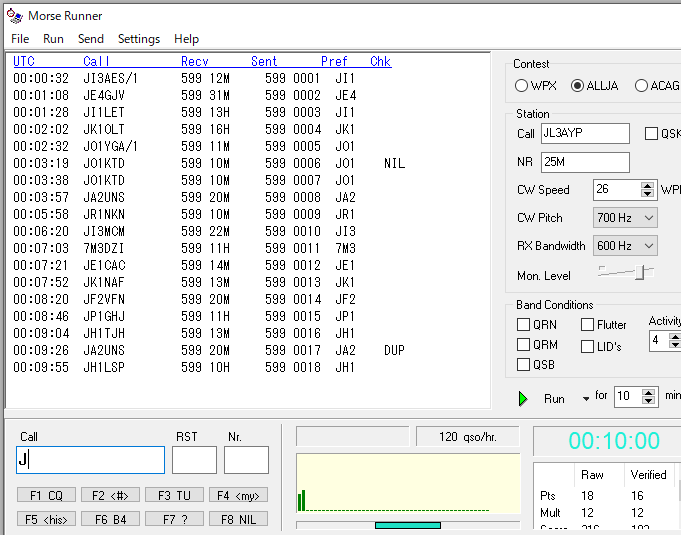Click the Call column header in log
This screenshot has height=535, width=681.
(x=96, y=61)
